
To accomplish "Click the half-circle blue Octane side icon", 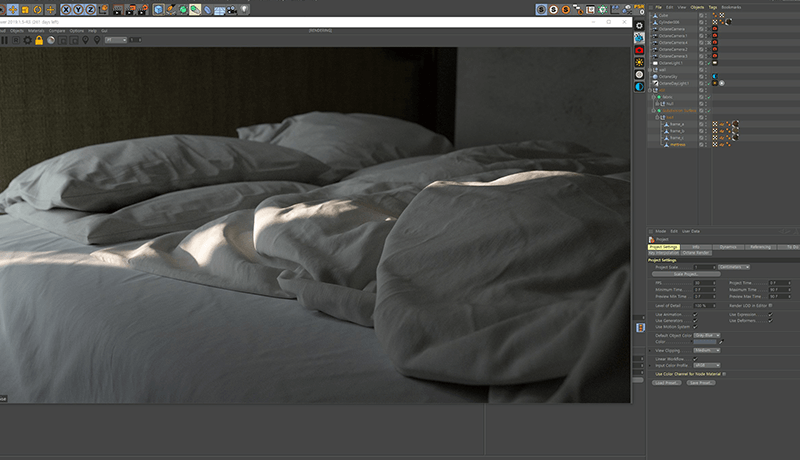I will pyautogui.click(x=639, y=87).
